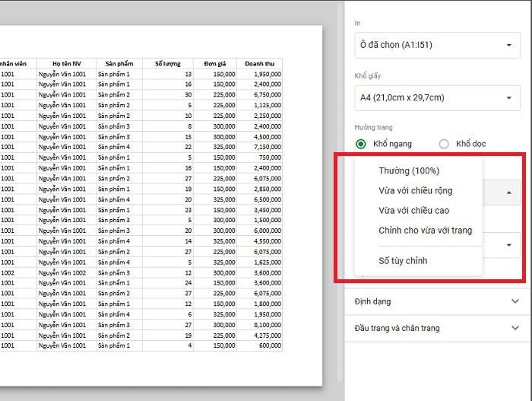Click dropdown arrow of paper size field
532x401 pixels.
508,97
